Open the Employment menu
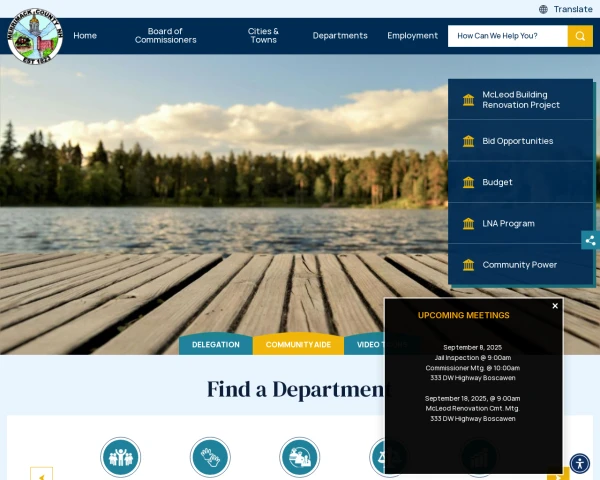Image resolution: width=600 pixels, height=480 pixels. click(412, 36)
